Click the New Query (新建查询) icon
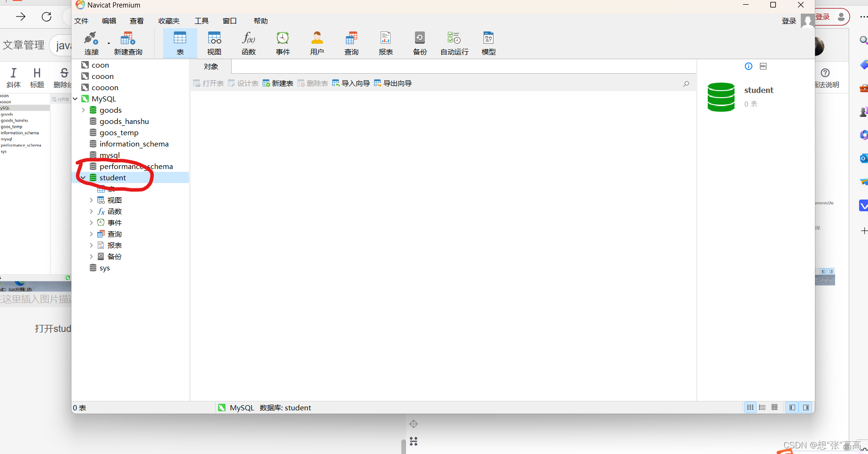 click(x=128, y=43)
